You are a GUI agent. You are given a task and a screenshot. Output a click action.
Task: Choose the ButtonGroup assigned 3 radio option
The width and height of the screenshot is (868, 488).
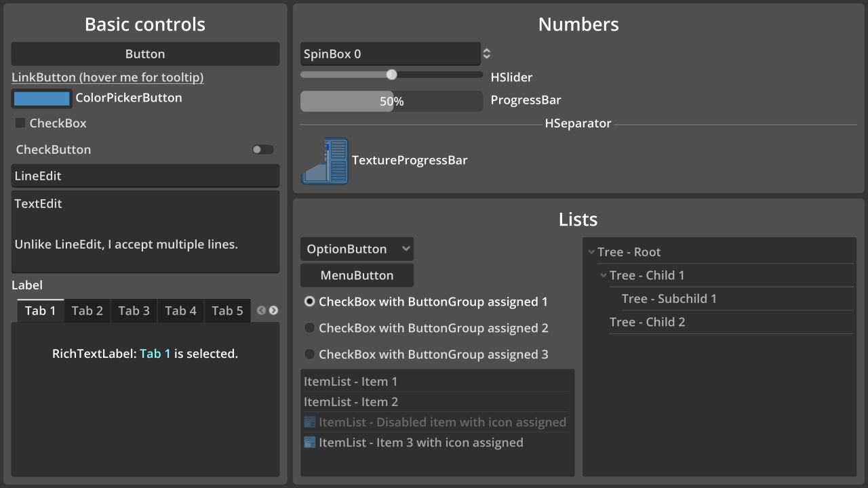309,354
